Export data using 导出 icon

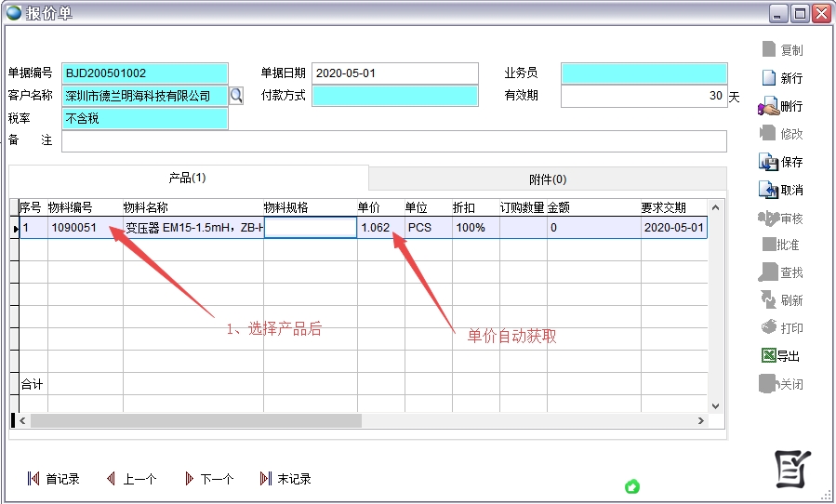pyautogui.click(x=769, y=356)
